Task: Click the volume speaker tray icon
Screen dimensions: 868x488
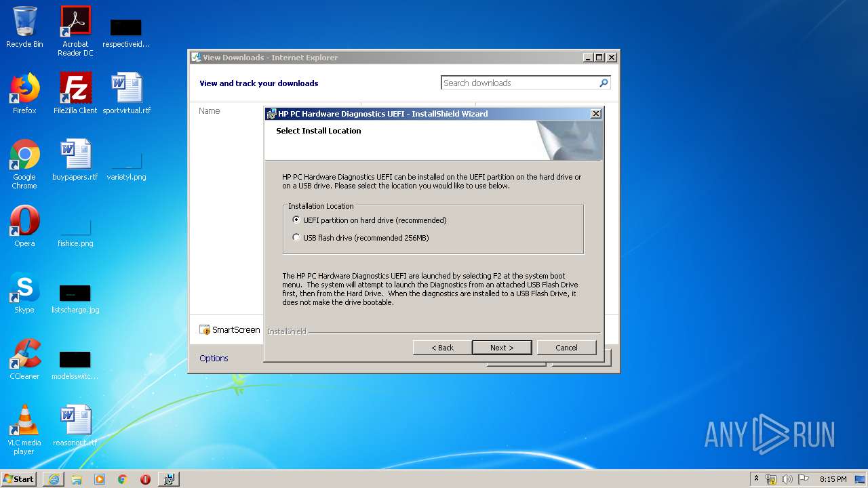Action: click(787, 479)
